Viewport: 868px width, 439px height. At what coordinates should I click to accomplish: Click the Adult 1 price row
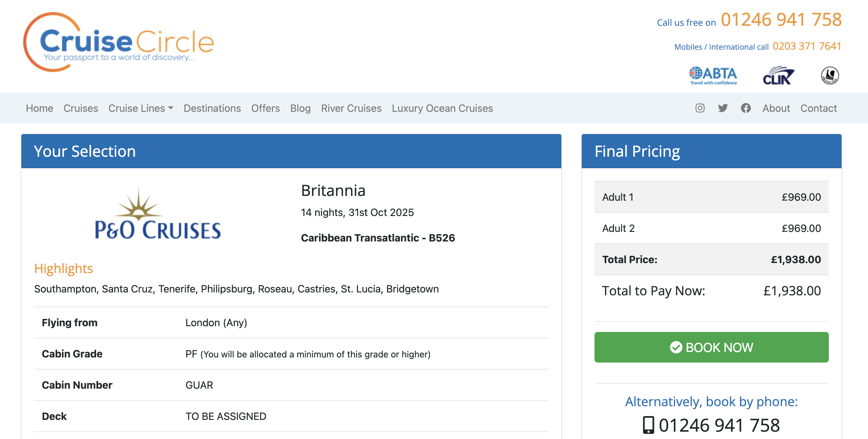[x=711, y=197]
